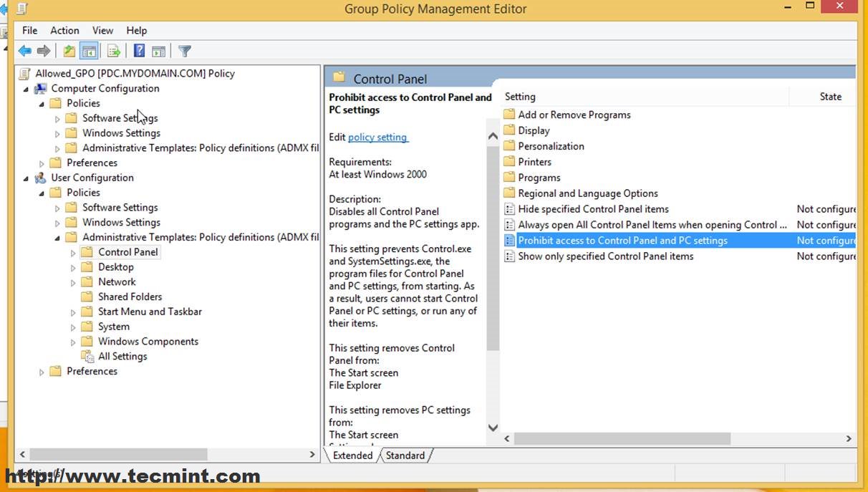Open the View menu
Viewport: 868px width, 492px height.
click(102, 30)
